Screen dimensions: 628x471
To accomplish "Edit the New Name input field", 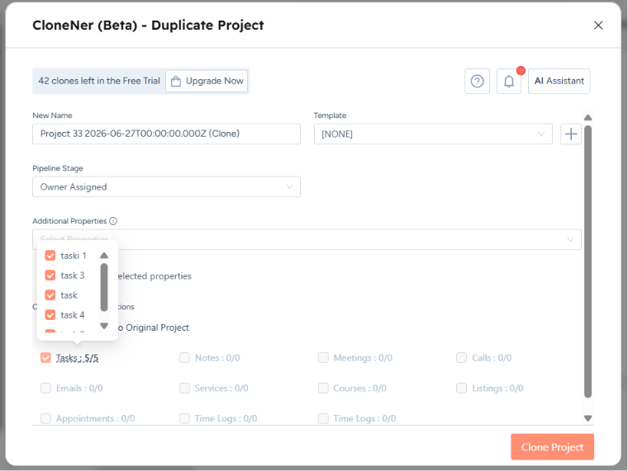I will pyautogui.click(x=166, y=134).
